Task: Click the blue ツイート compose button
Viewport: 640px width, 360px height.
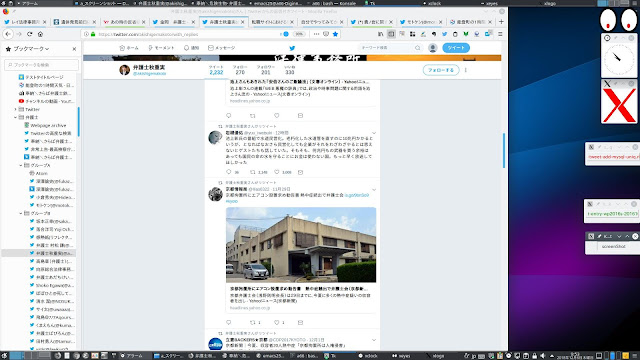Action: pos(456,48)
